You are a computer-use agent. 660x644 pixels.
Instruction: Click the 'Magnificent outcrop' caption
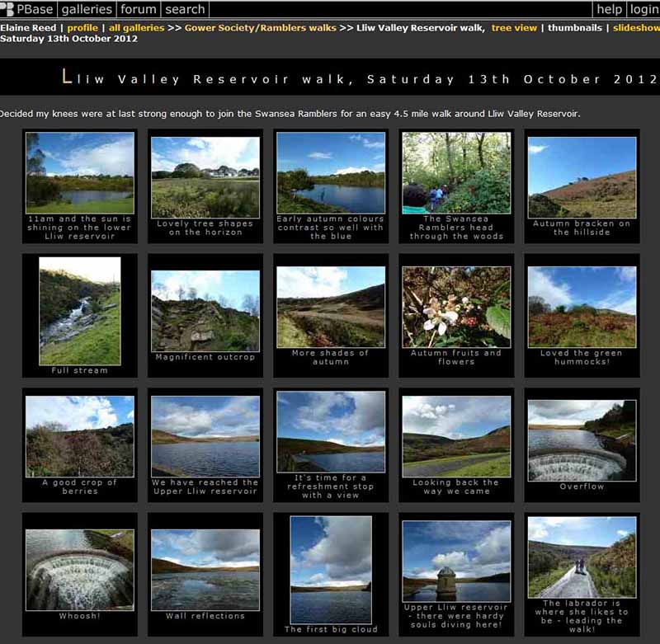[x=205, y=357]
